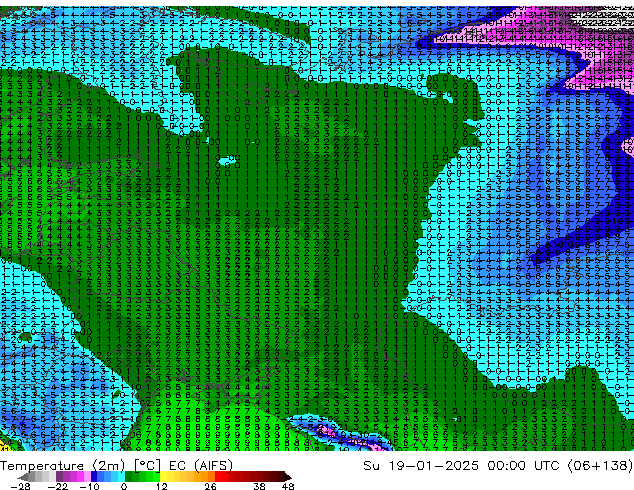This screenshot has width=634, height=490.
Task: Click the 'Temperature (2m) [°C] EC (AIFS)' title
Action: (116, 466)
